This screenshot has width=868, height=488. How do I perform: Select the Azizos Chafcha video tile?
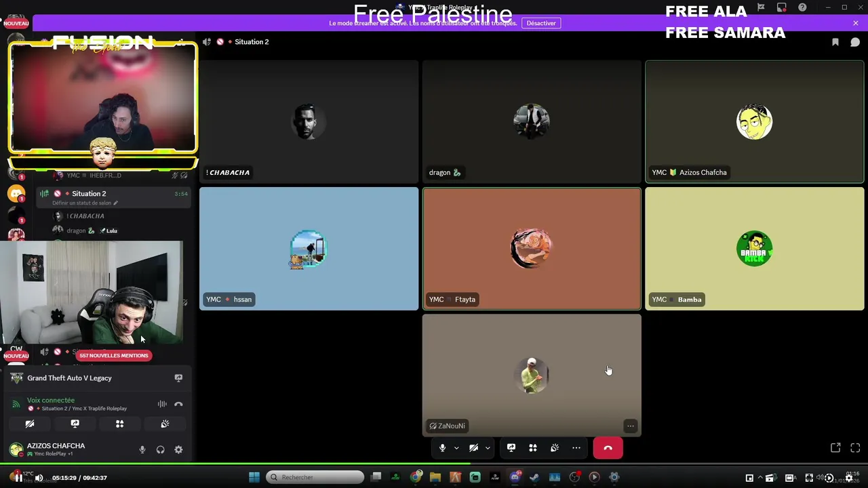click(755, 121)
